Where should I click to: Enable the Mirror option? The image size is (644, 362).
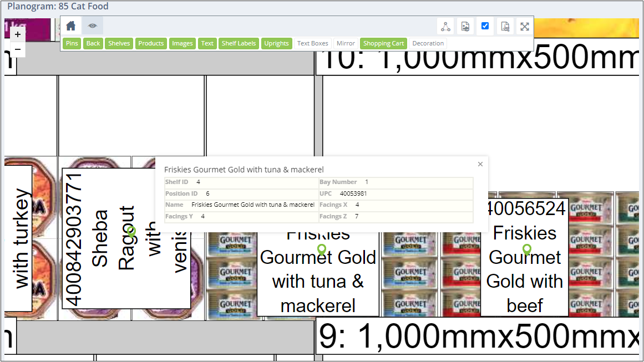click(x=346, y=43)
